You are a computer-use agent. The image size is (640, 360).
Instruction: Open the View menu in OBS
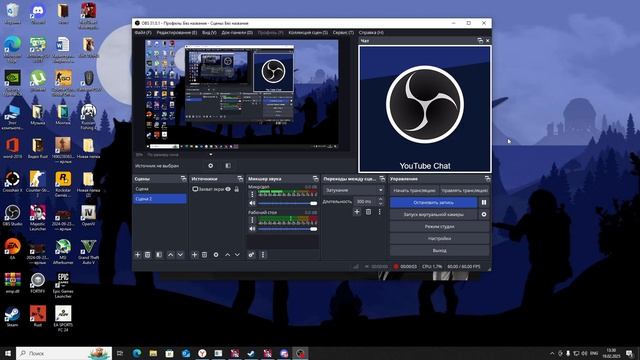(x=209, y=32)
